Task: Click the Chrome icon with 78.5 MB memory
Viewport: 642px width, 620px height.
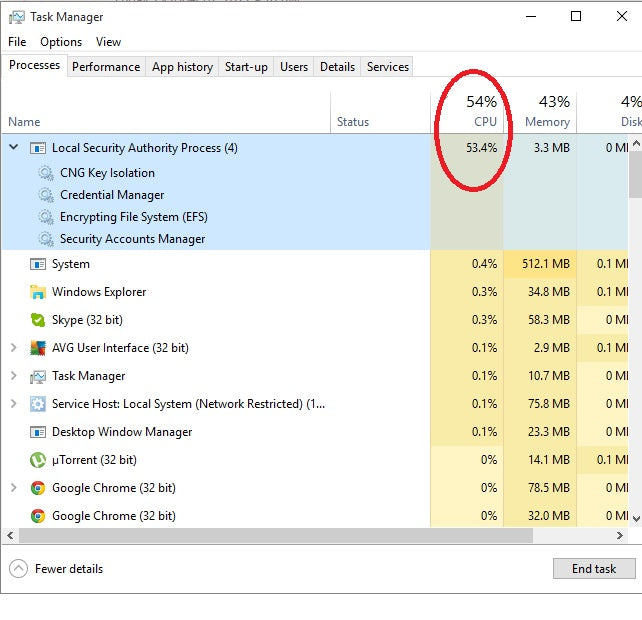Action: pos(38,488)
